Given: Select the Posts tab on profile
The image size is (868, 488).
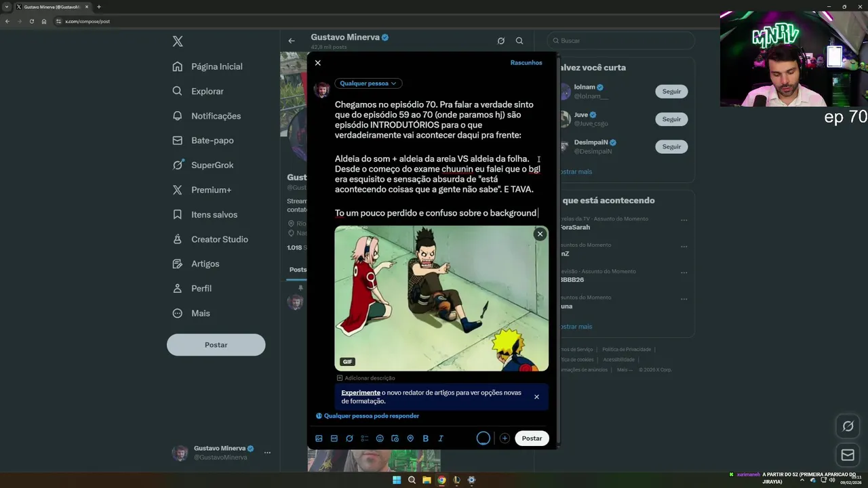Looking at the screenshot, I should click(298, 270).
